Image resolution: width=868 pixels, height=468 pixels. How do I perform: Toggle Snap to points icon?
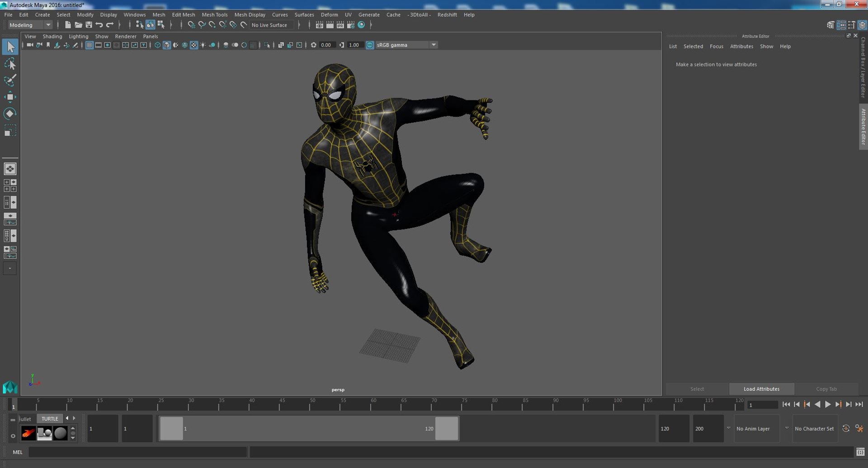point(212,25)
